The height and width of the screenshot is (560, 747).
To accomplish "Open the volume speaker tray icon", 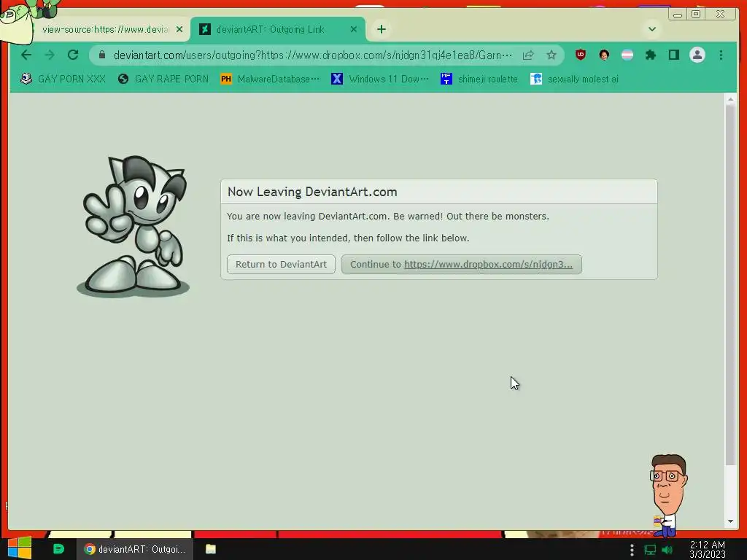I will [667, 550].
